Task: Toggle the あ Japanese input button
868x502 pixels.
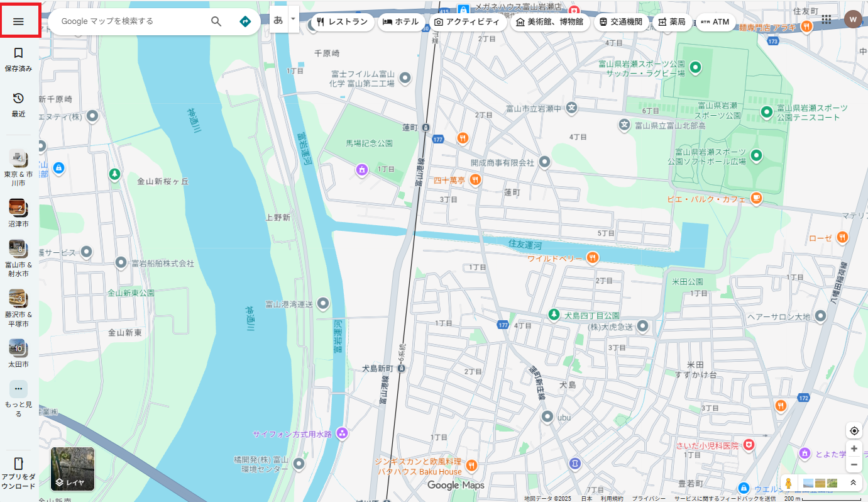Action: (x=277, y=20)
